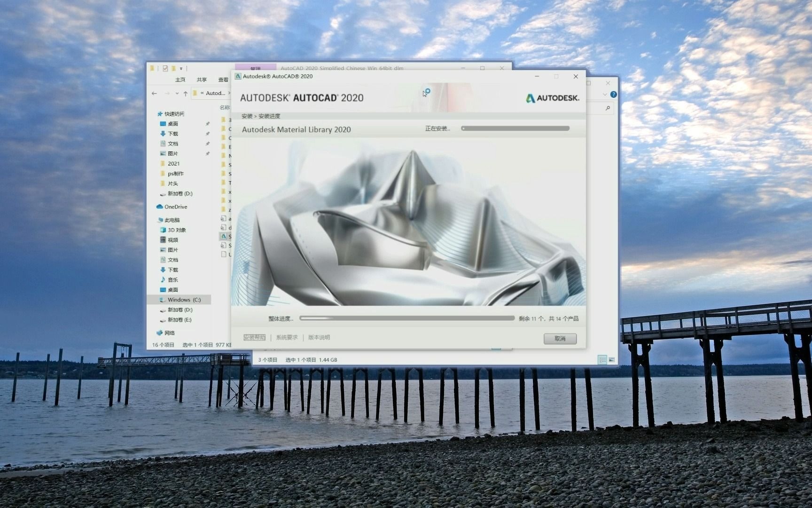This screenshot has width=812, height=508.
Task: Click the pin icon beside 桌面
Action: (207, 124)
